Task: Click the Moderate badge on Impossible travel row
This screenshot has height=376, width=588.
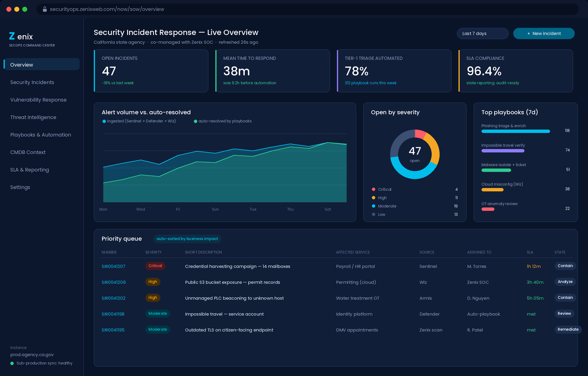Action: point(158,314)
